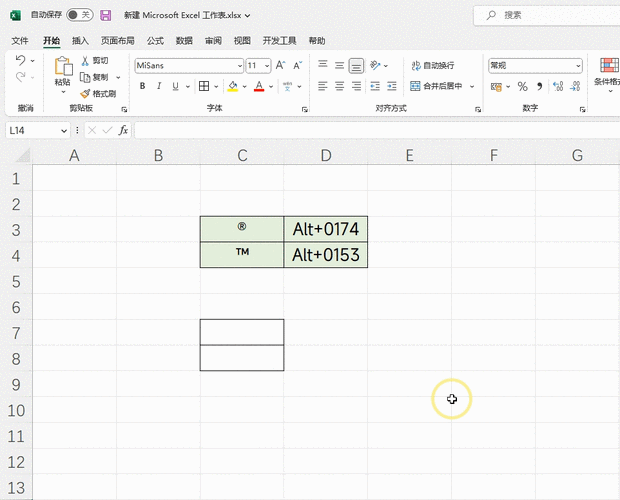This screenshot has width=620, height=500.
Task: Open fill color dropdown arrow
Action: pyautogui.click(x=244, y=86)
